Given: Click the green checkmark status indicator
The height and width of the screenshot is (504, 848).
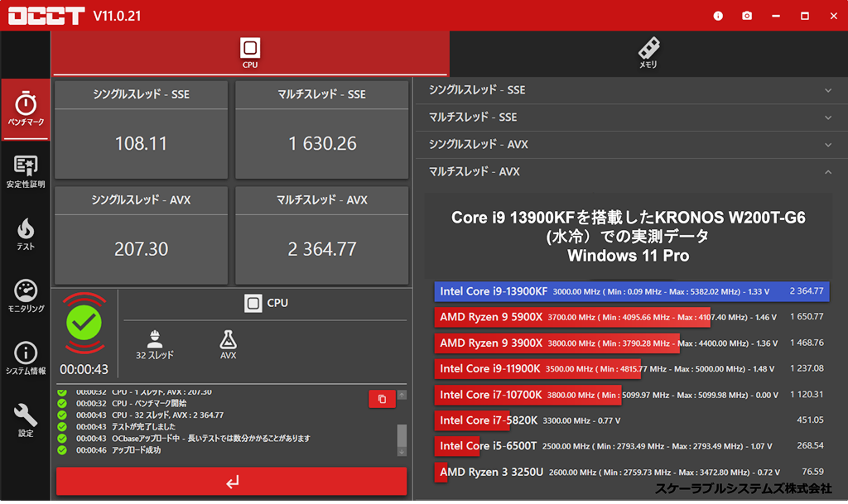Looking at the screenshot, I should tap(83, 324).
